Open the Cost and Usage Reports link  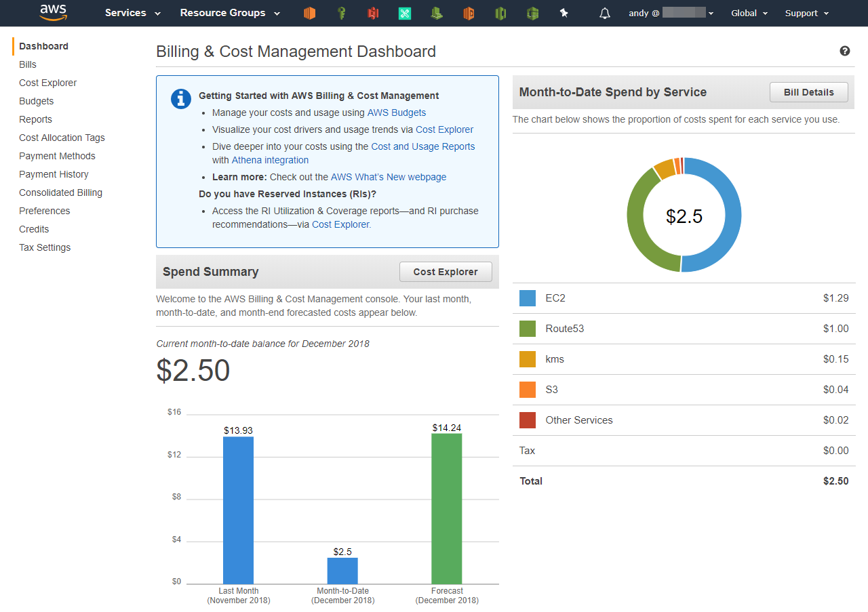point(423,146)
